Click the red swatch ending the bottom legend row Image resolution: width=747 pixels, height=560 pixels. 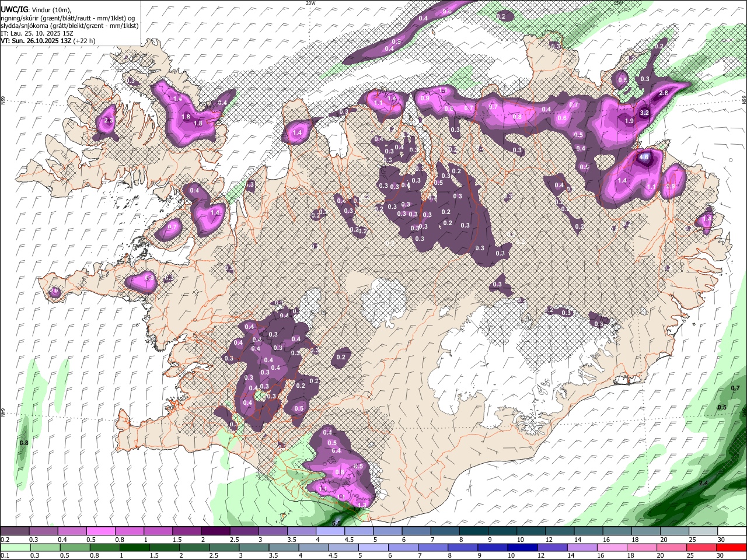[x=731, y=547]
